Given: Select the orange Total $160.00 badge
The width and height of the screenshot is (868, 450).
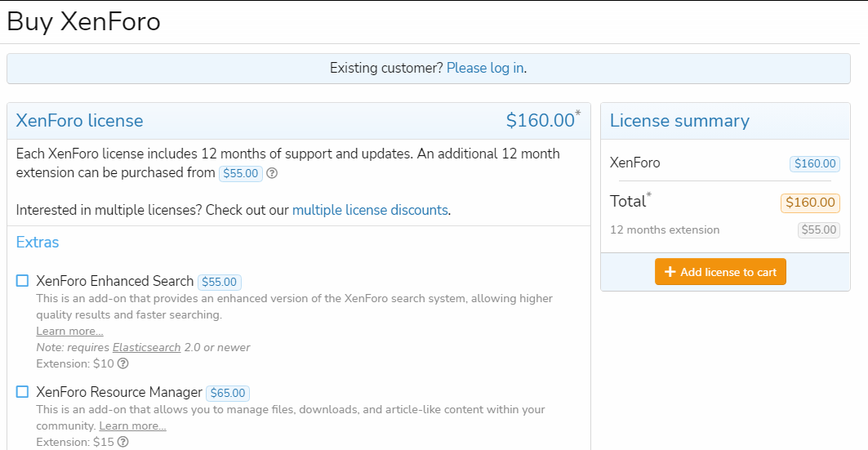Looking at the screenshot, I should [810, 203].
